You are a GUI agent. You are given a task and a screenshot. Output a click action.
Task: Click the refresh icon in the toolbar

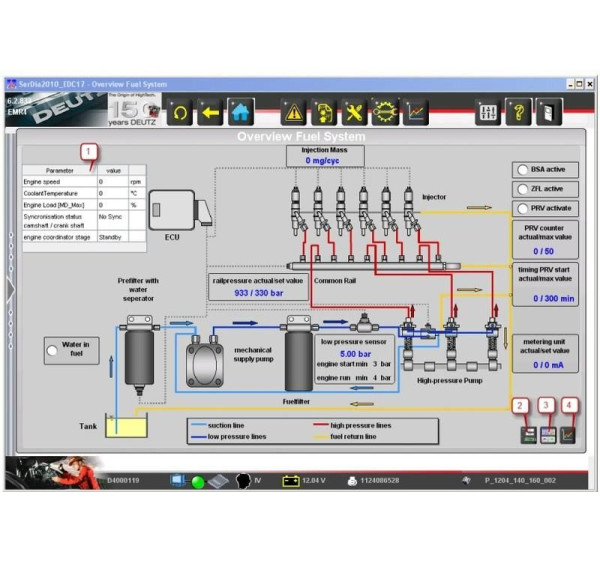181,111
